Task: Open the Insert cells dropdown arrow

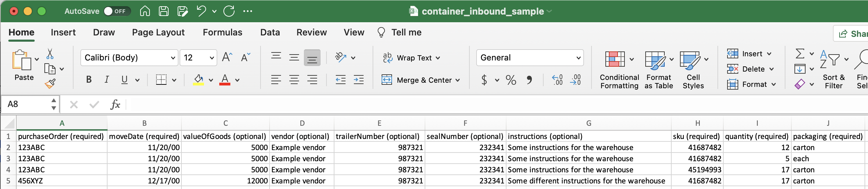Action: tap(769, 54)
